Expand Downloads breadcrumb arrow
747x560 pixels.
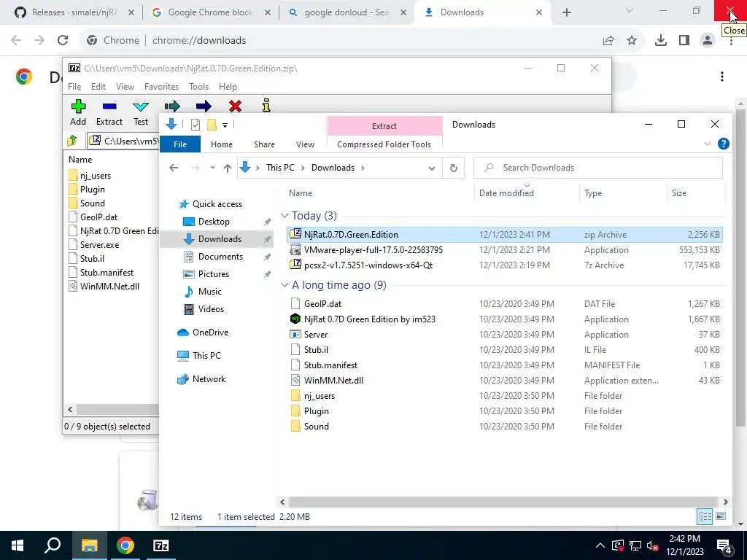pos(363,168)
